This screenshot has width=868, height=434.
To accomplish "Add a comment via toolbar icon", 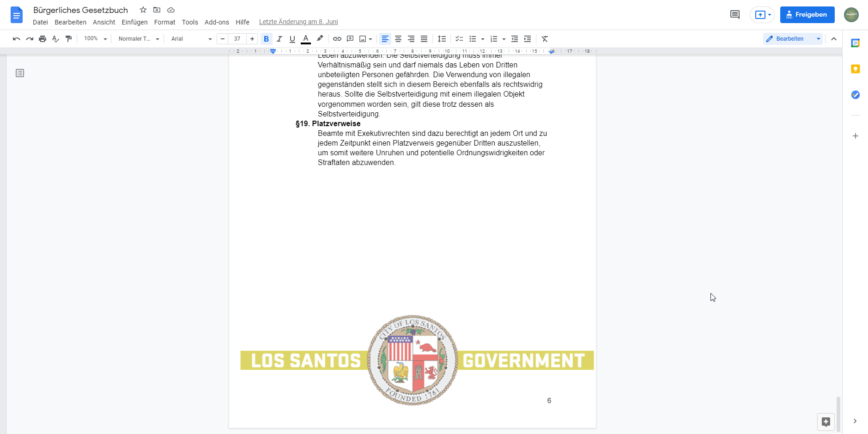I will [350, 39].
